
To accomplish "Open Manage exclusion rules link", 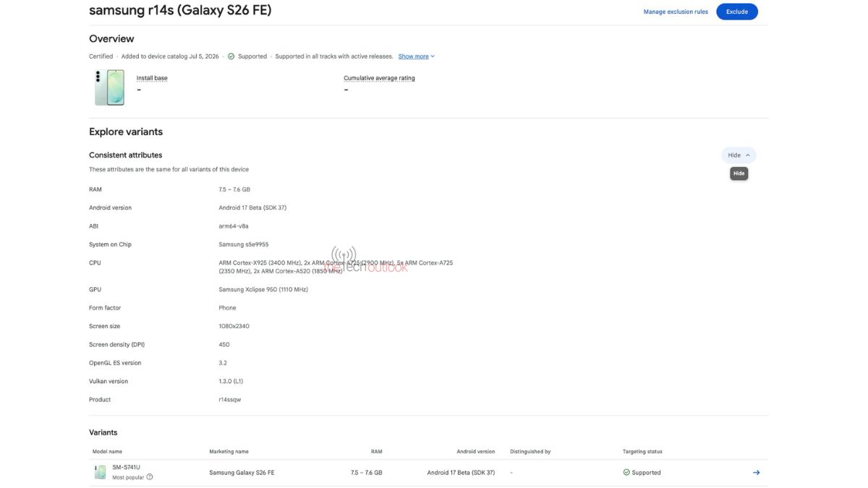I will point(676,12).
